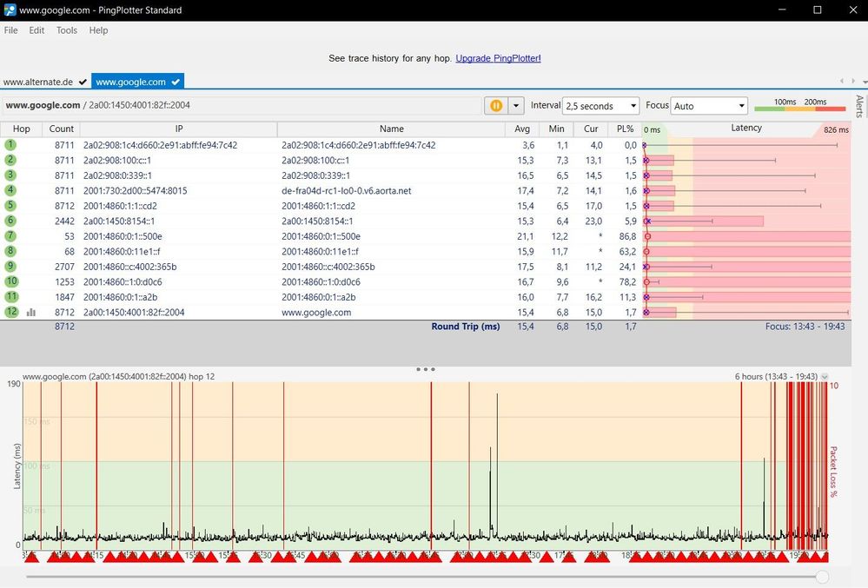Follow the Upgrade PingPlotter! link
The width and height of the screenshot is (868, 588).
498,58
